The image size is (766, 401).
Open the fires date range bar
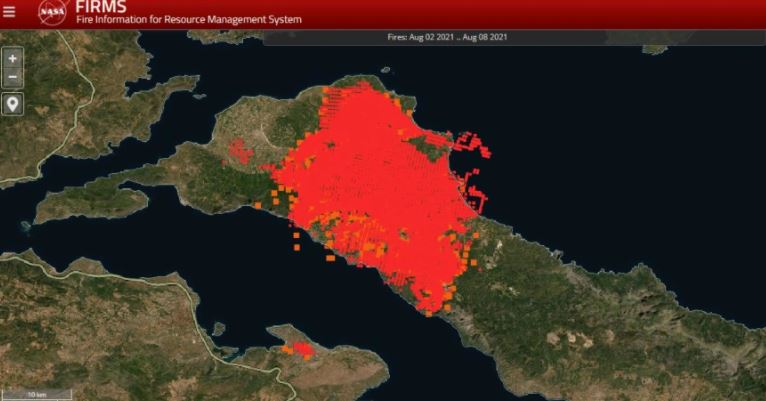coord(447,37)
